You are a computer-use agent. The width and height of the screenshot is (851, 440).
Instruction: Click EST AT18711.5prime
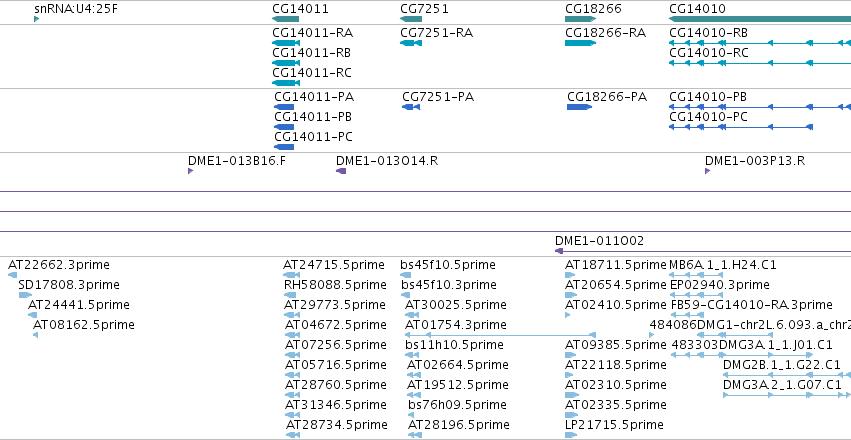coord(615,265)
